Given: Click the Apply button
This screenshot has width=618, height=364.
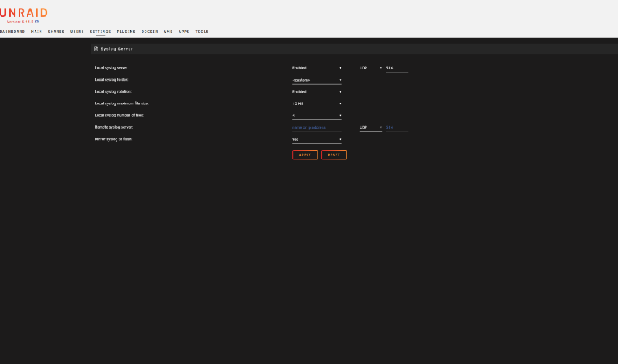Looking at the screenshot, I should (305, 155).
